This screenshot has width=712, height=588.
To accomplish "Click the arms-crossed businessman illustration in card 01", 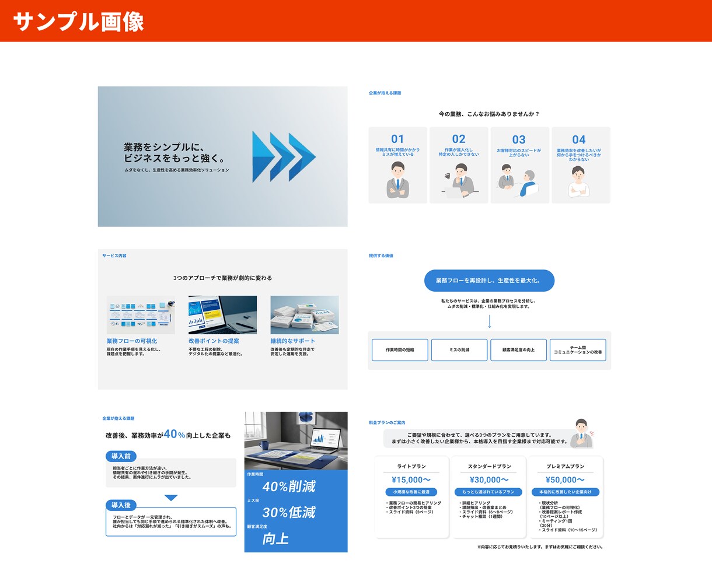I will click(x=397, y=180).
